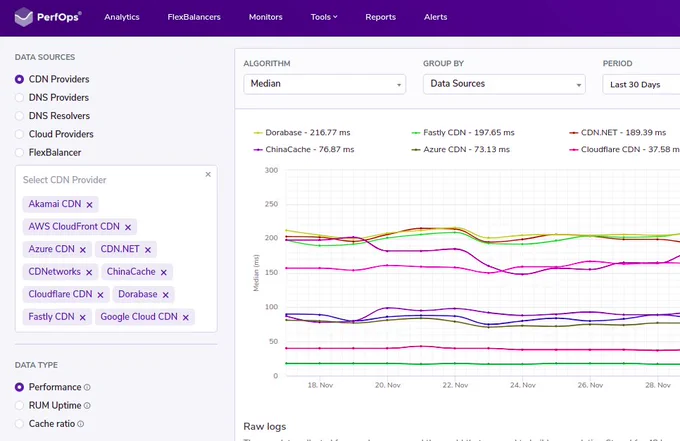The image size is (680, 441).
Task: Remove the Google Cloud CDN tag
Action: click(186, 317)
